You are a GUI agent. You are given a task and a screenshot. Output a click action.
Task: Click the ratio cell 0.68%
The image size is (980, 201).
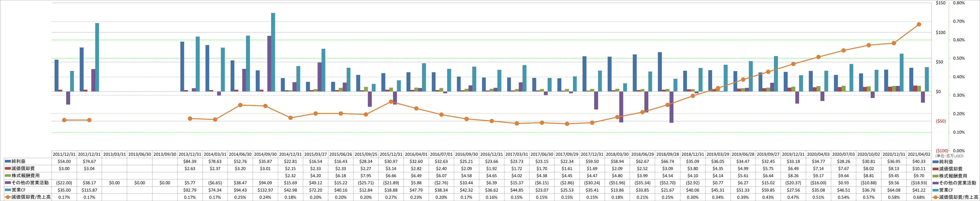coord(919,197)
